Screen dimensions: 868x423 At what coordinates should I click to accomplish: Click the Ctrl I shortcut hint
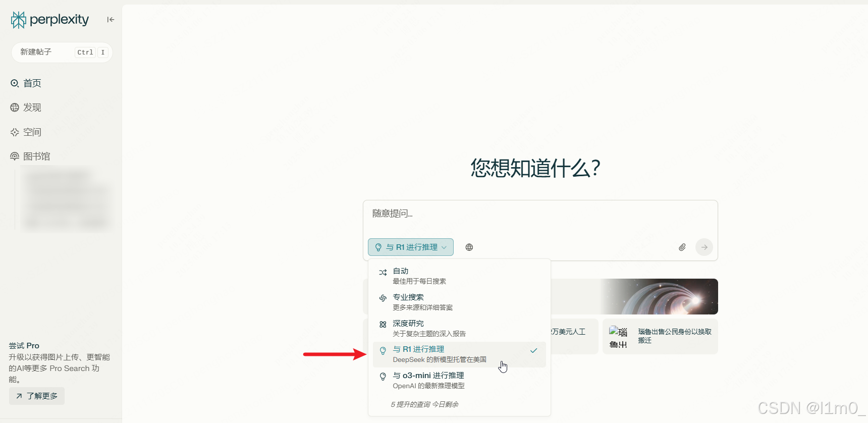(x=91, y=52)
